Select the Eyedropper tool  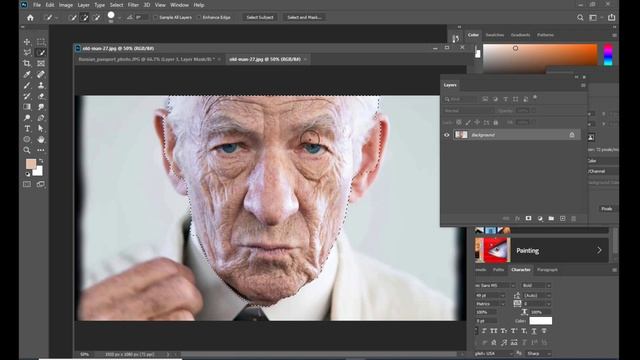[27, 75]
